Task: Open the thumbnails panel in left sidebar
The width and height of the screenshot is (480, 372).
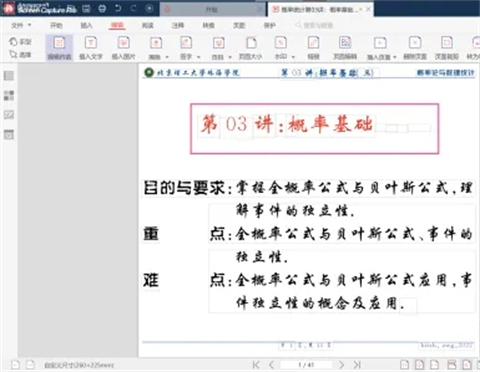Action: [9, 96]
